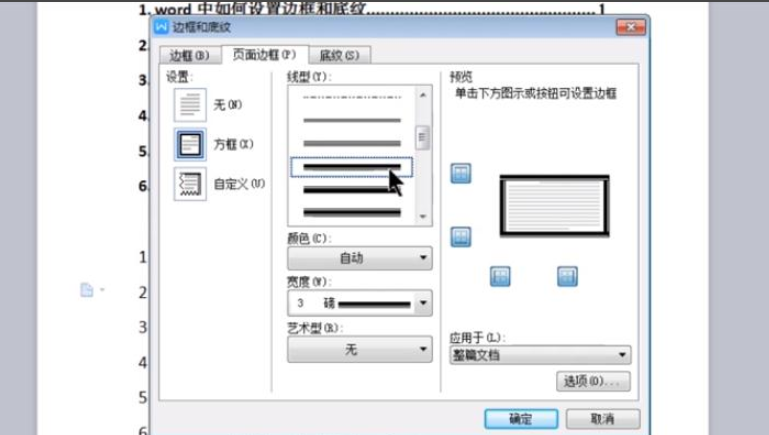Switch to 边框(B) tab
Viewport: 769px width, 435px height.
pyautogui.click(x=189, y=55)
